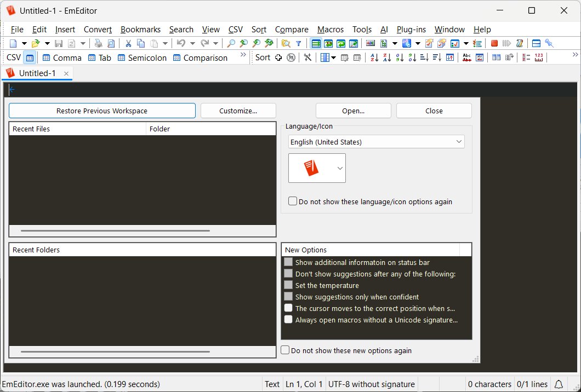The image size is (581, 392).
Task: Switch to Semicolon separated mode
Action: point(142,57)
